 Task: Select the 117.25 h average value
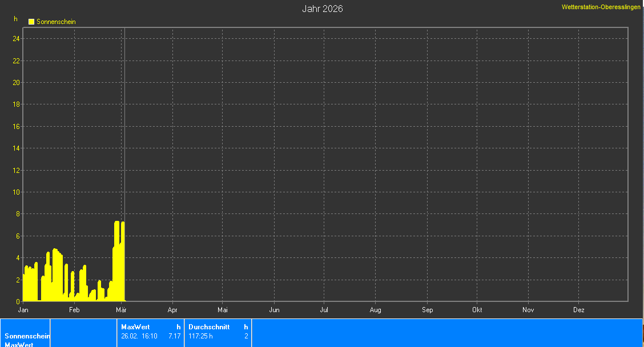[x=200, y=336]
